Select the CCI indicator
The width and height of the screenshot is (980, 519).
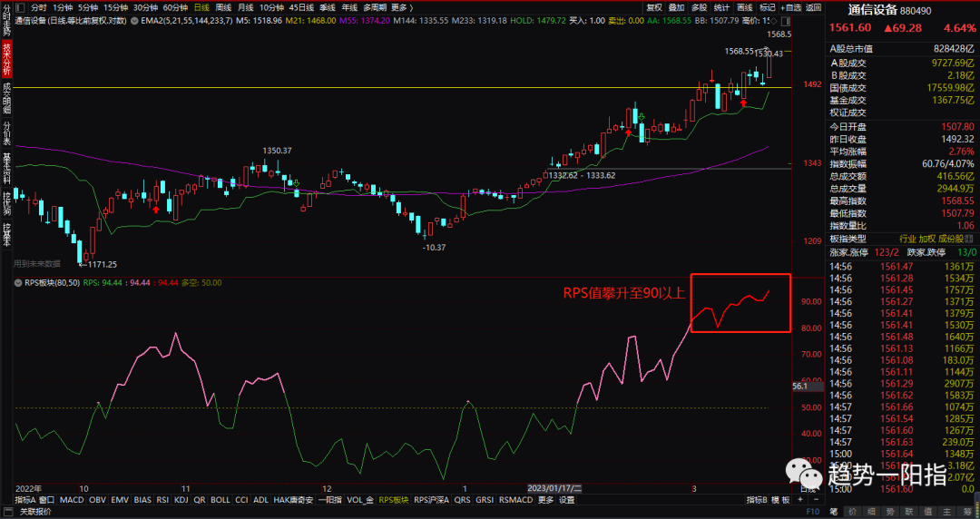pyautogui.click(x=241, y=500)
